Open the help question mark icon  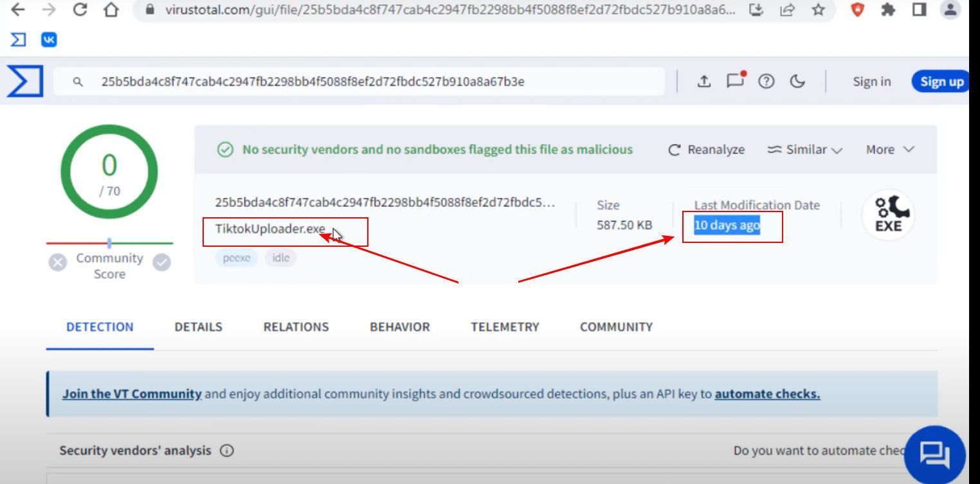pos(766,81)
